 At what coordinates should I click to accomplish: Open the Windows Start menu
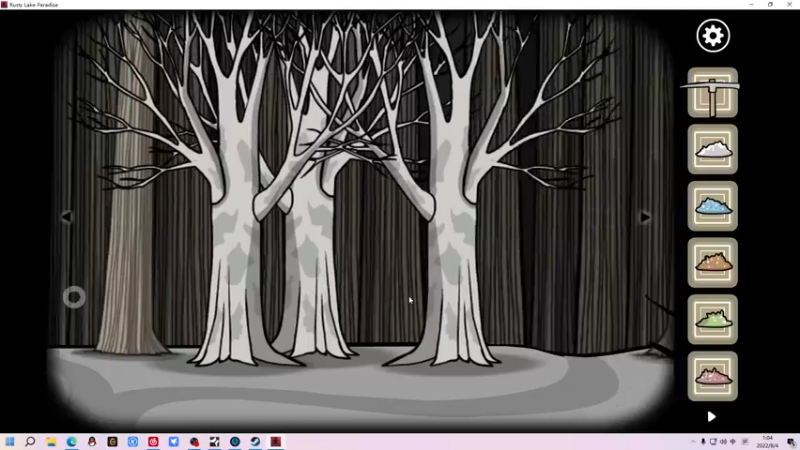point(10,441)
